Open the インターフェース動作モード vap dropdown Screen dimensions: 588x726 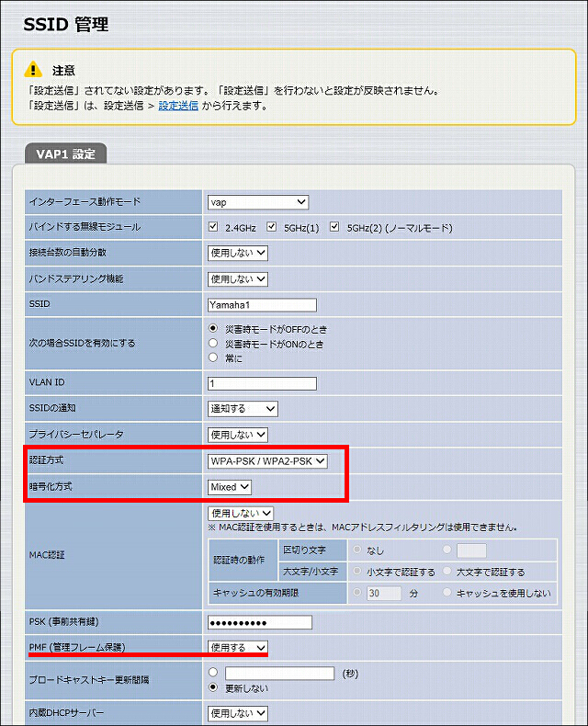point(258,202)
